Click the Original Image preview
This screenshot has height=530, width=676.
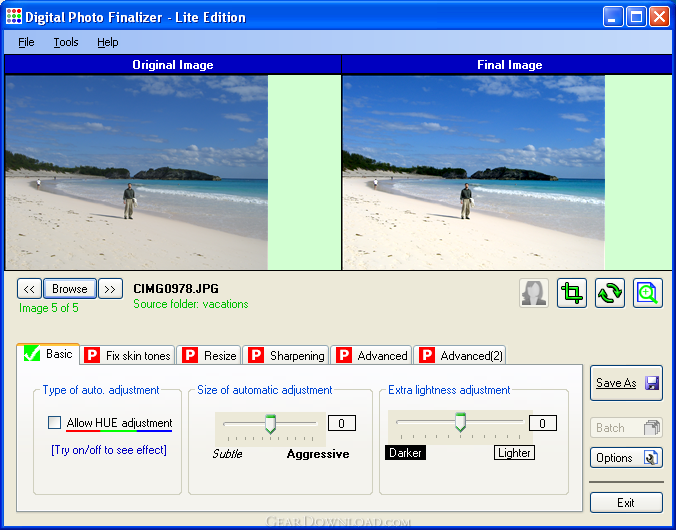point(137,172)
